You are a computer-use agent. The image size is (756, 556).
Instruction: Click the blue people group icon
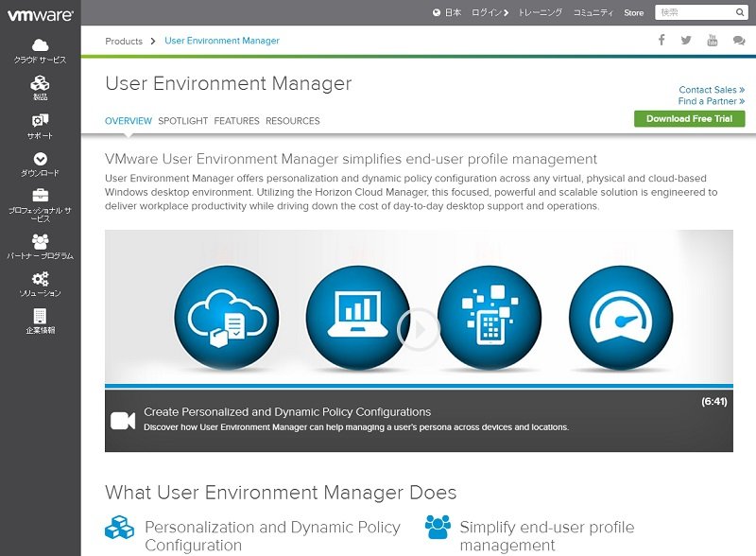pos(438,527)
